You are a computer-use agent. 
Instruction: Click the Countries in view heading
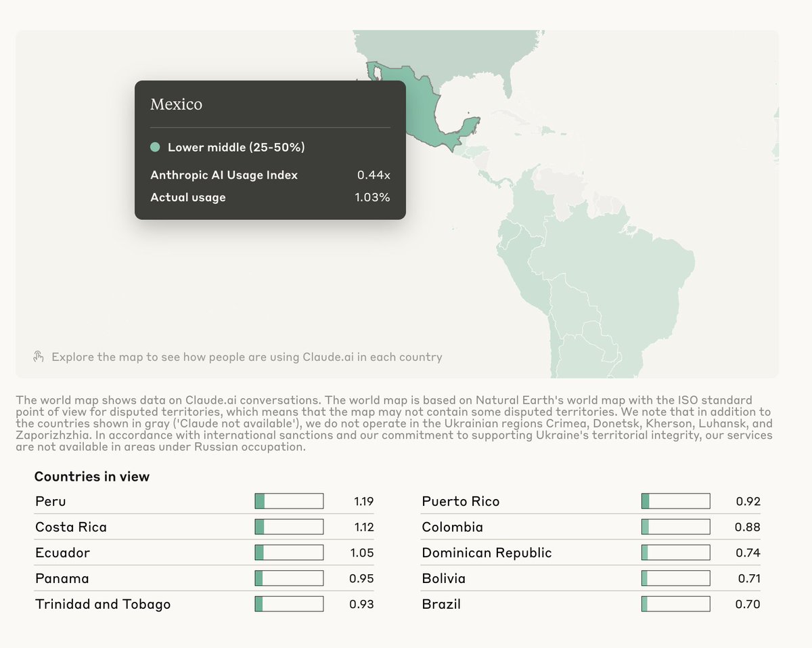[x=92, y=477]
